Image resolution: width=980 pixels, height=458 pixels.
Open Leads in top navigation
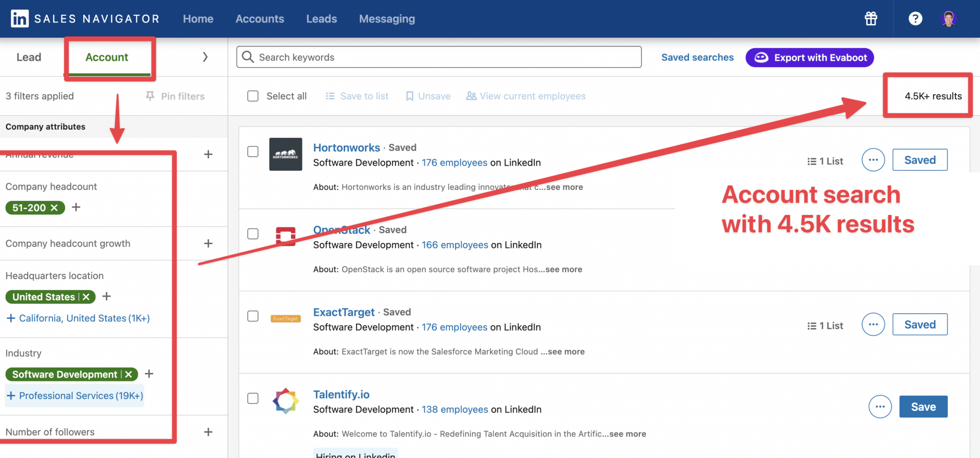click(x=322, y=19)
